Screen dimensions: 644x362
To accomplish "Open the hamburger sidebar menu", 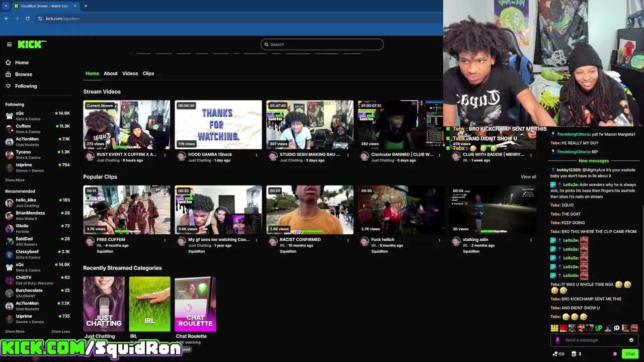I will (9, 44).
